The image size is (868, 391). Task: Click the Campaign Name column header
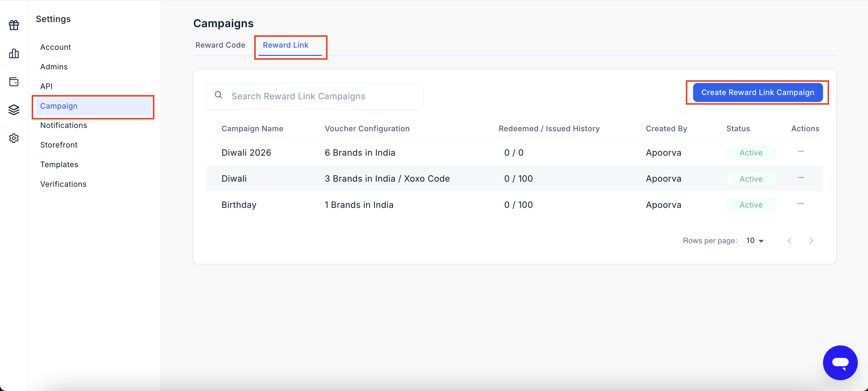(252, 129)
